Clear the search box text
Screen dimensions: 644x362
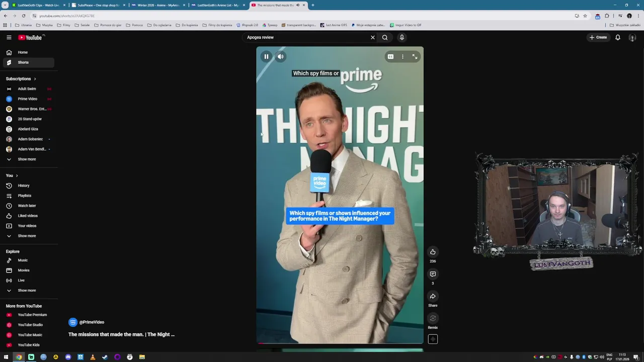(x=373, y=37)
